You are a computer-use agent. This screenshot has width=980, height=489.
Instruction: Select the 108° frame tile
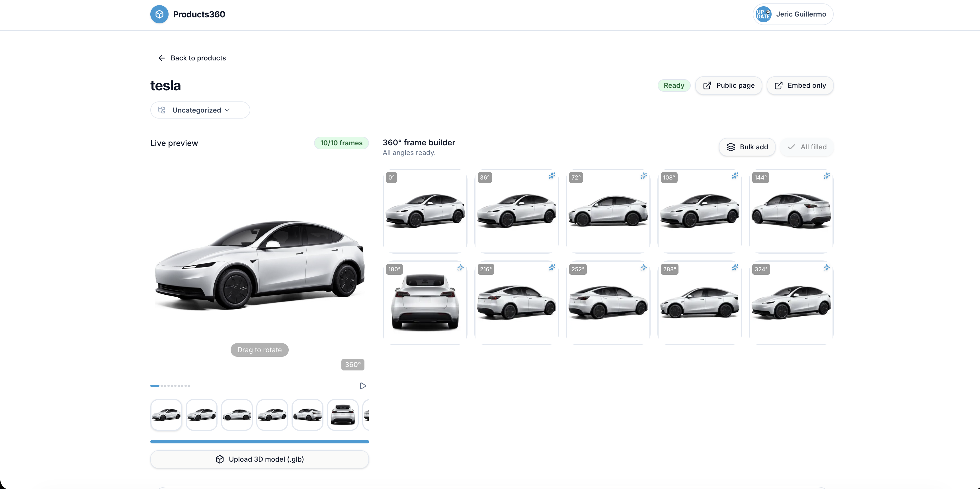point(700,211)
